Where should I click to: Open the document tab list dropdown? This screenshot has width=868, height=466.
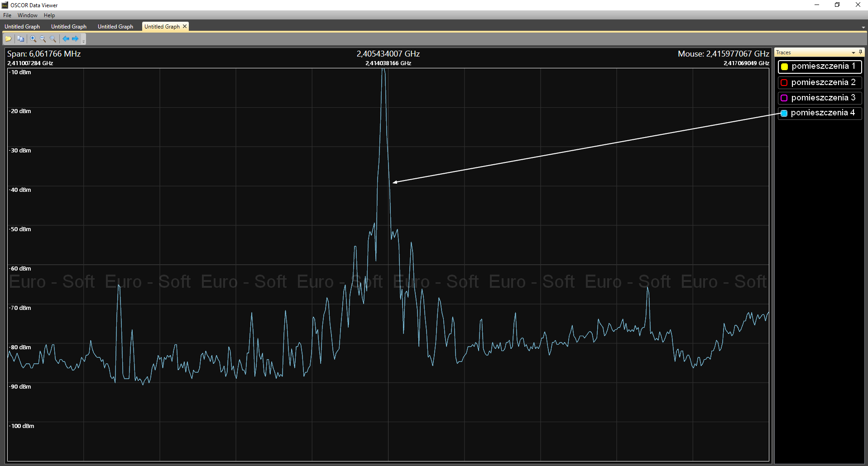pyautogui.click(x=863, y=28)
